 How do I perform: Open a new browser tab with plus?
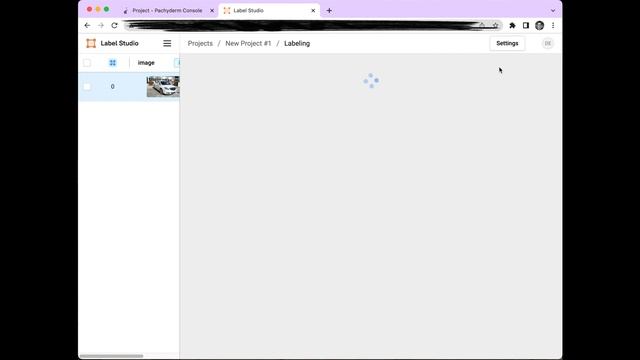point(329,11)
